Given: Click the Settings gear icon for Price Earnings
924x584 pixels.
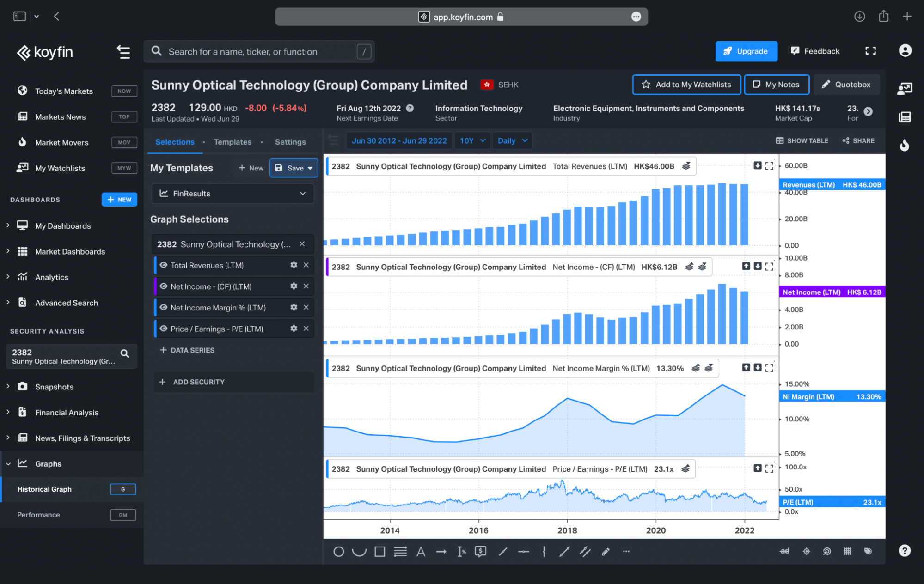Looking at the screenshot, I should [x=294, y=328].
